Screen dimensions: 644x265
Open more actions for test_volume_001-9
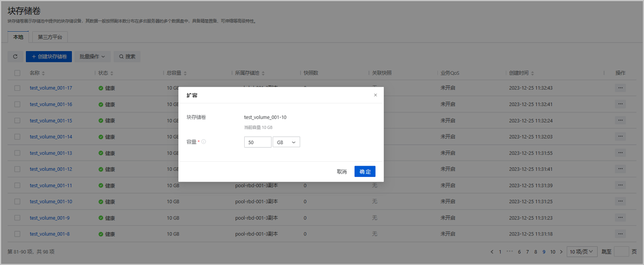pos(620,218)
